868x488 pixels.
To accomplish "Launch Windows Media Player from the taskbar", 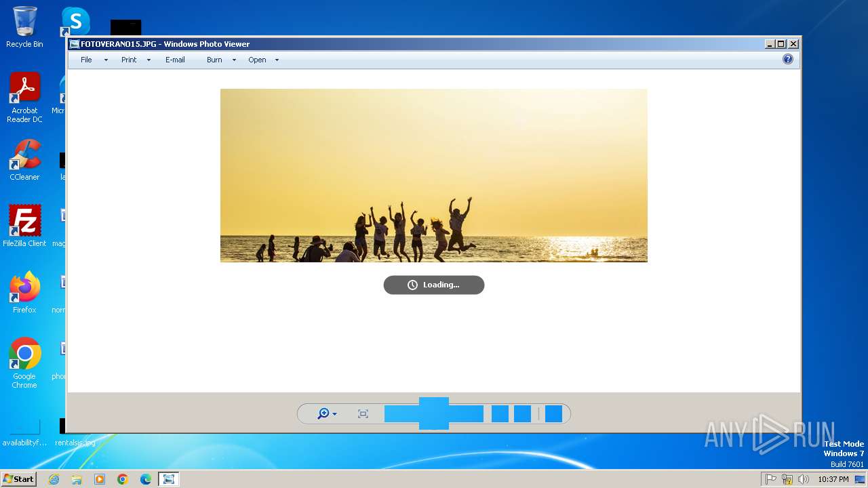I will tap(100, 479).
